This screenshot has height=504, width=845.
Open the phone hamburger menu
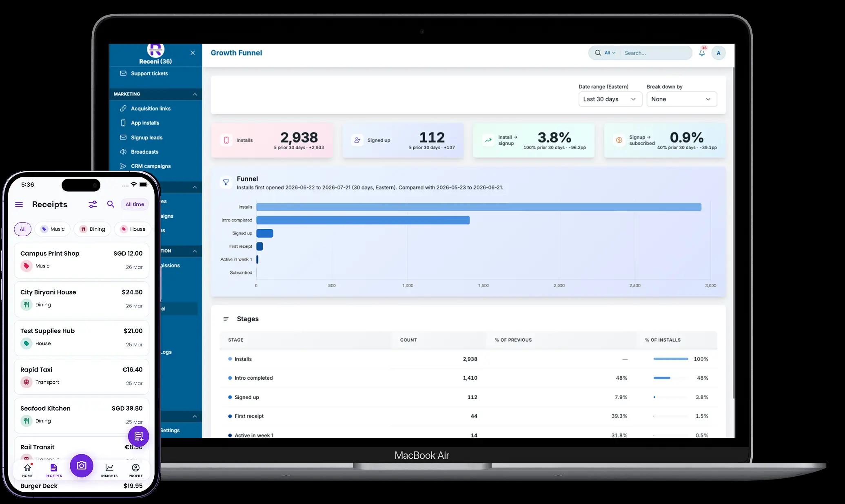pos(19,204)
